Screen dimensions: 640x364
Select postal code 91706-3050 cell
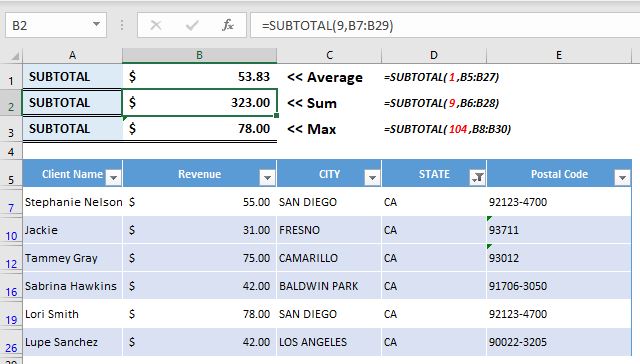[559, 286]
